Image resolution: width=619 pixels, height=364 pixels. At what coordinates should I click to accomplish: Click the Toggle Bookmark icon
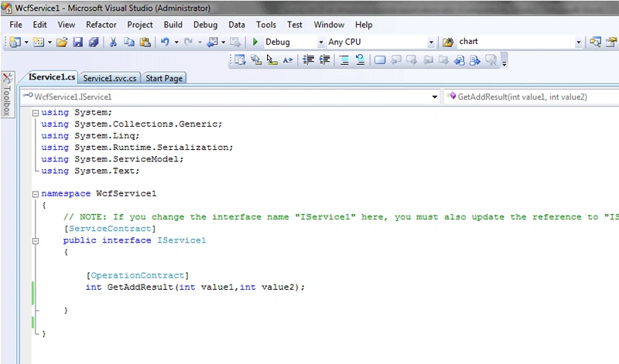(380, 60)
